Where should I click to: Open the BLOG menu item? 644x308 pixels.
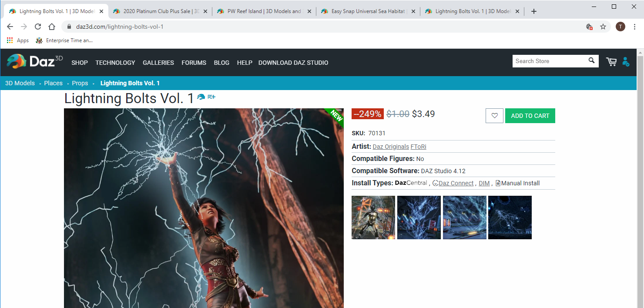coord(221,63)
